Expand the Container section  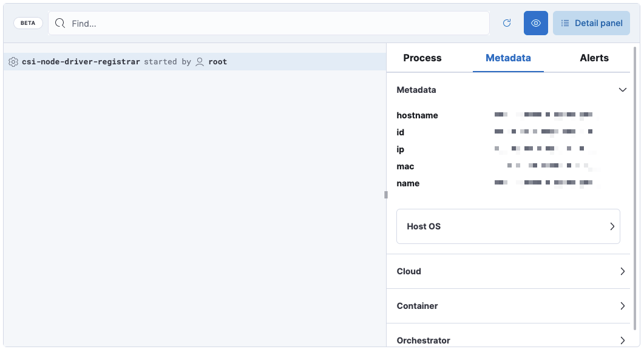pyautogui.click(x=622, y=306)
